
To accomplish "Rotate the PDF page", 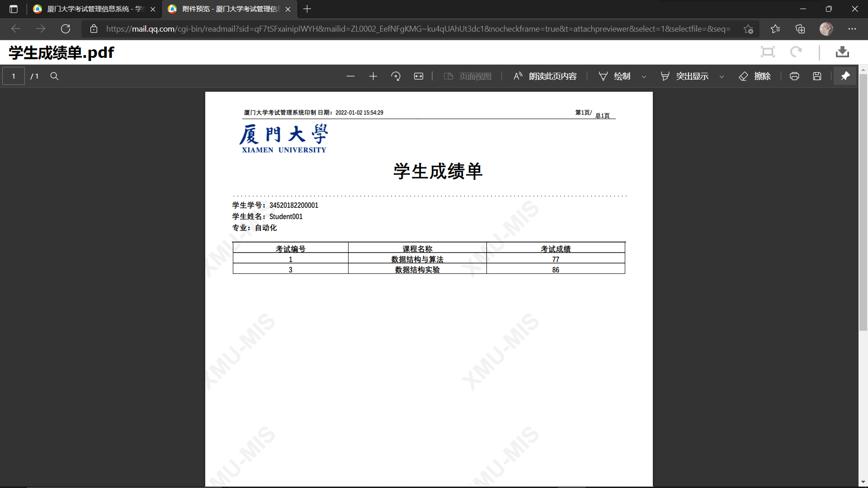I will coord(396,76).
